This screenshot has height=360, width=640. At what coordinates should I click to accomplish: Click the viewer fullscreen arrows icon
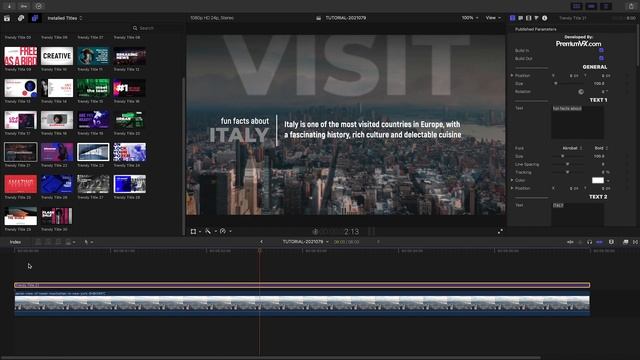(x=500, y=231)
